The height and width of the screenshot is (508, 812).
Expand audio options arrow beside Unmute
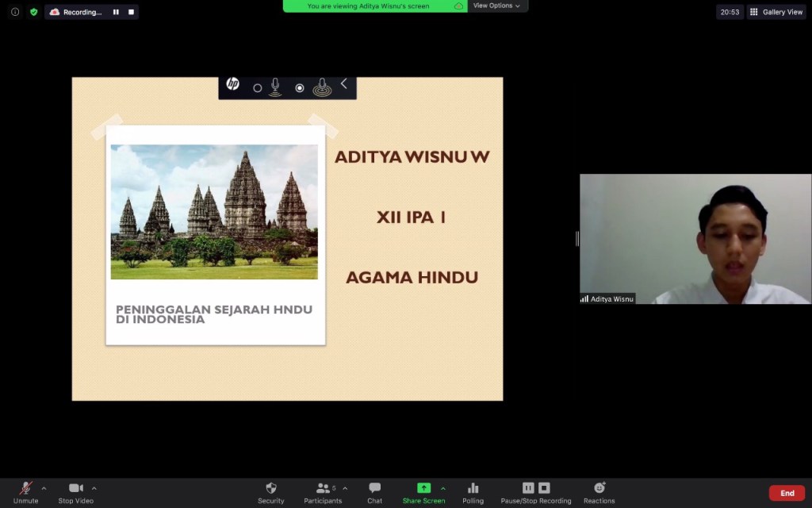click(x=44, y=488)
